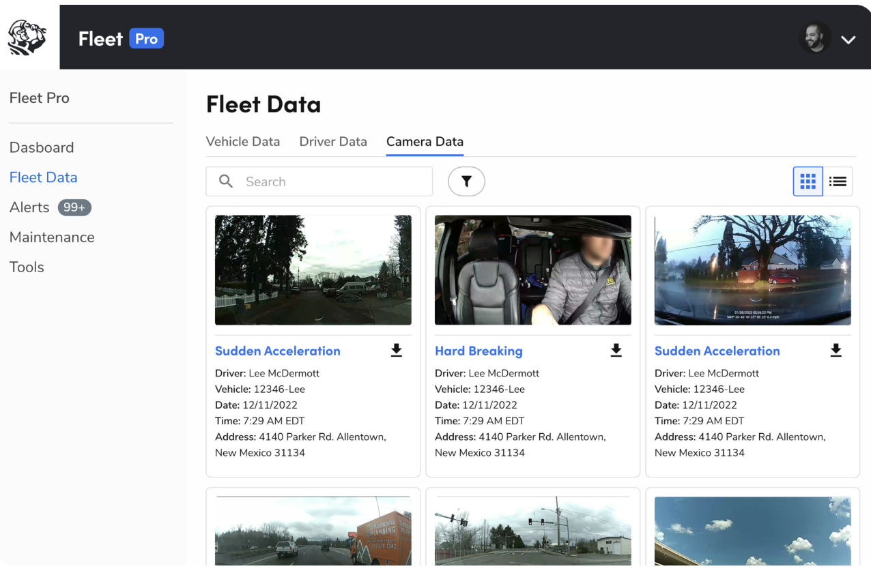Download the first Sudden Acceleration clip
Image resolution: width=871 pixels, height=588 pixels.
coord(396,351)
